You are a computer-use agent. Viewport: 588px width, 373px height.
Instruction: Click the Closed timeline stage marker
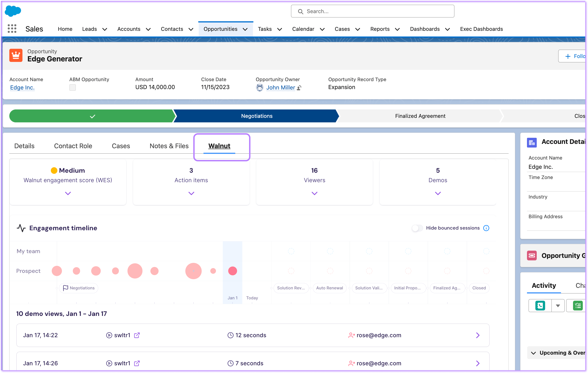click(479, 288)
